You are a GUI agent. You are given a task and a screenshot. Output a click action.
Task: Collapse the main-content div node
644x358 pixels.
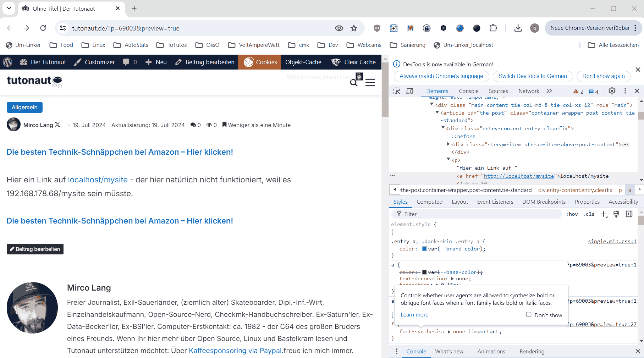432,104
